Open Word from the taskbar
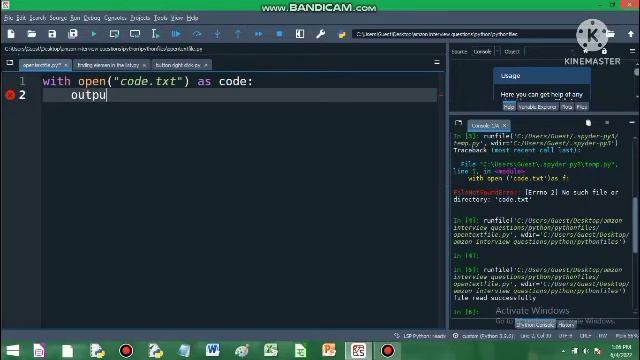The image size is (640, 360). tap(213, 350)
